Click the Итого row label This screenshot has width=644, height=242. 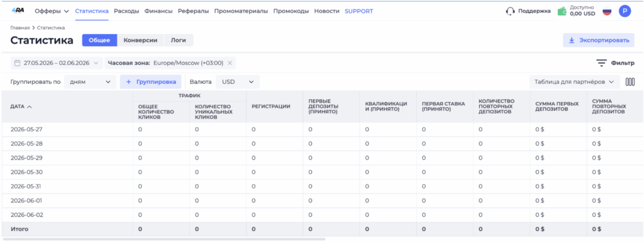[x=19, y=229]
